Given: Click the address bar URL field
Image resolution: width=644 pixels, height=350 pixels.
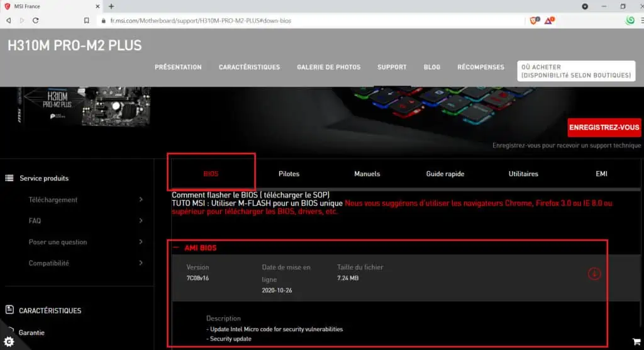Looking at the screenshot, I should (312, 21).
